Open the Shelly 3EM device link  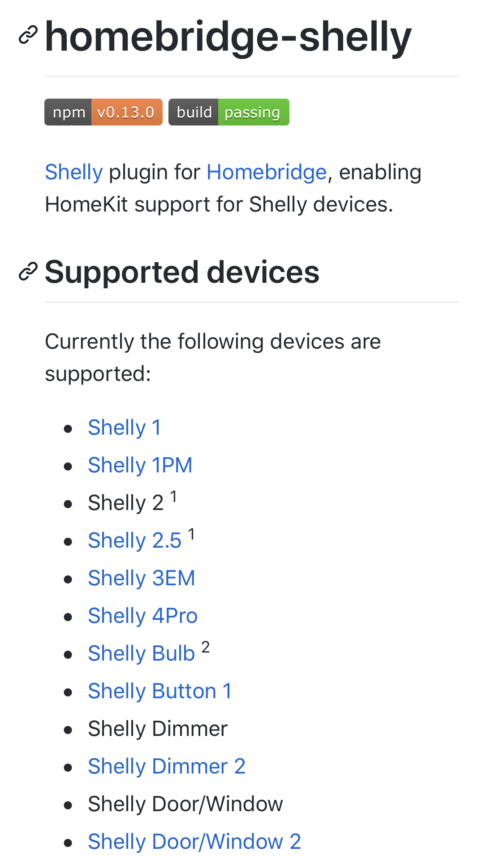(141, 578)
